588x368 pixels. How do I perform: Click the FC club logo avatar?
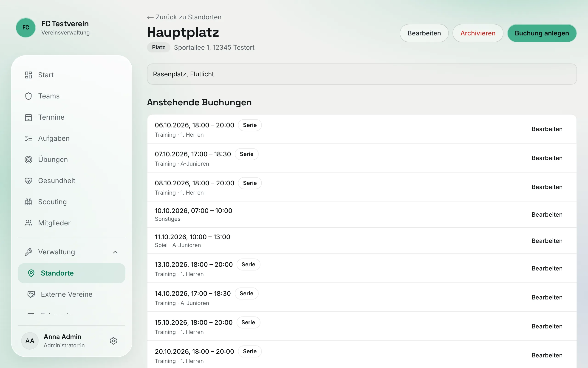(x=26, y=28)
